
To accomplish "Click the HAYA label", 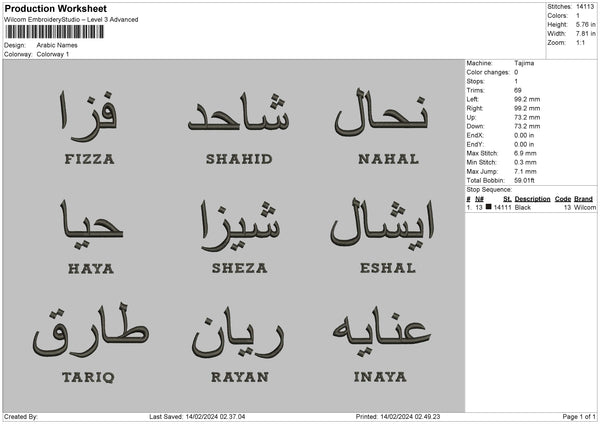I will point(91,269).
